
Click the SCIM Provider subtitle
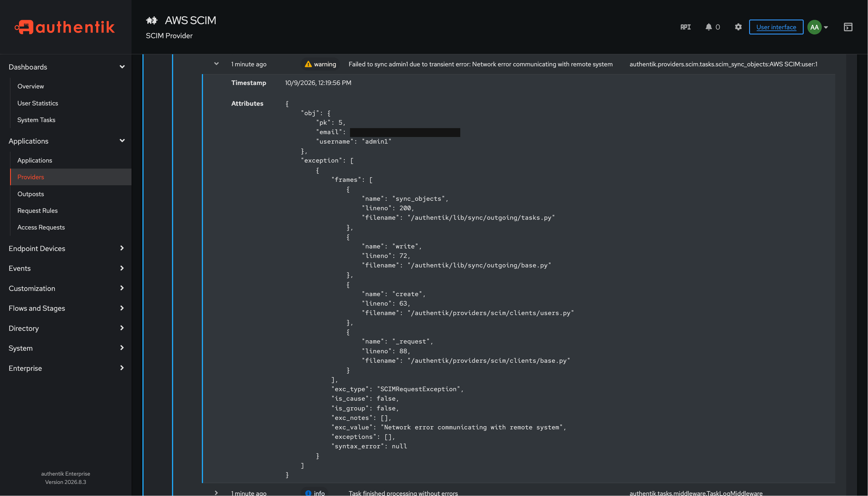coord(169,35)
